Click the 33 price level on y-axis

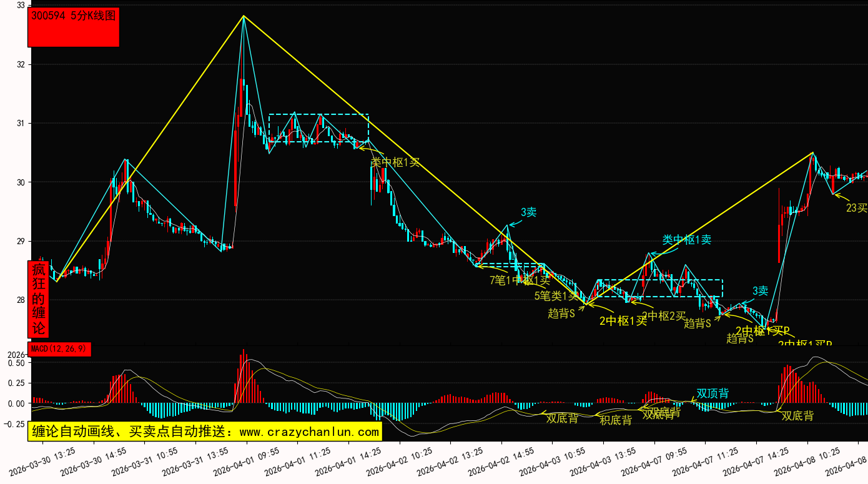tap(21, 6)
